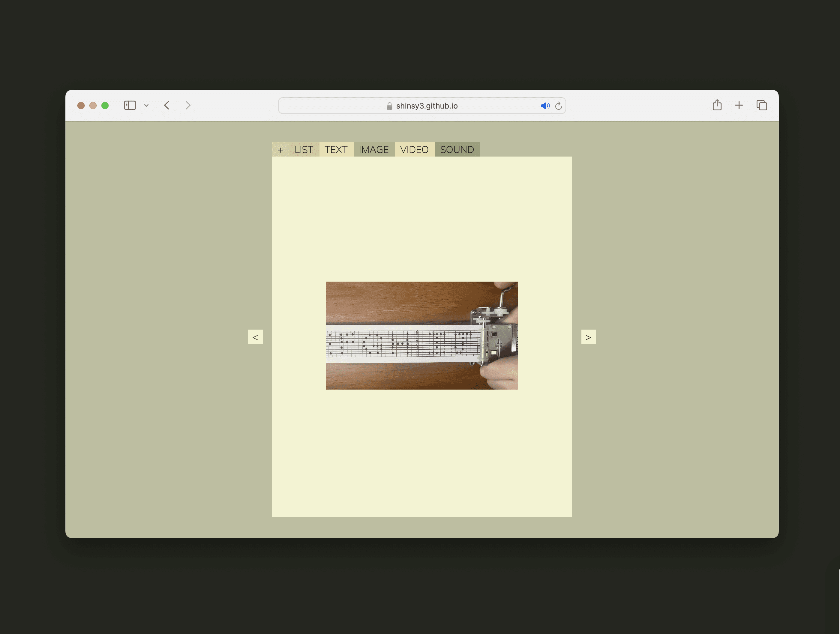840x634 pixels.
Task: Click the lock icon in address bar
Action: [x=389, y=106]
